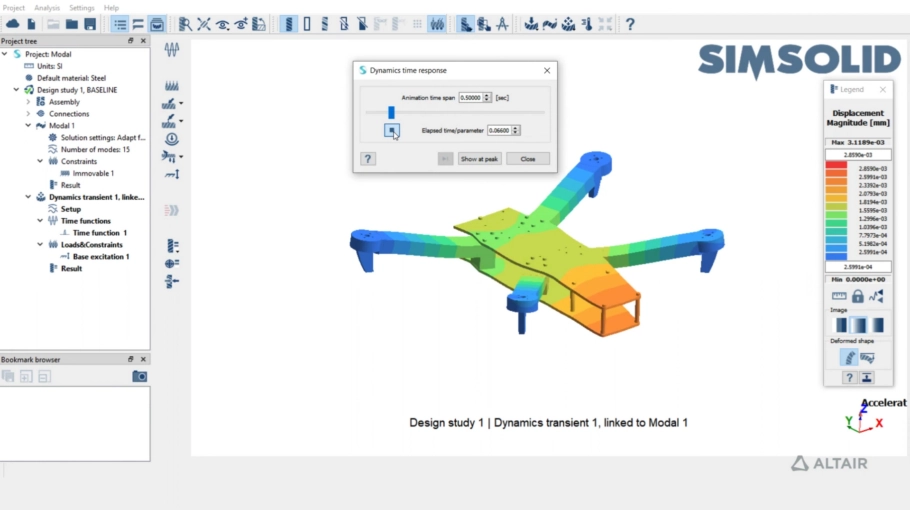
Task: Click the red legend color band
Action: click(836, 165)
